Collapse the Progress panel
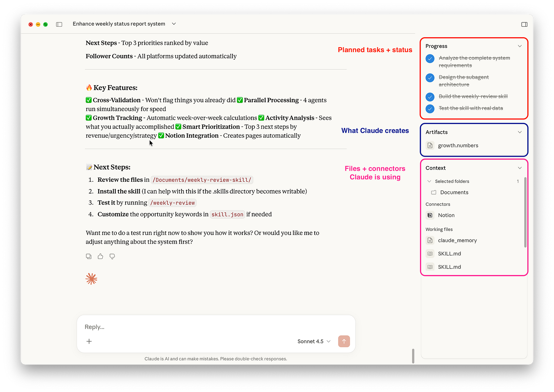 (520, 46)
